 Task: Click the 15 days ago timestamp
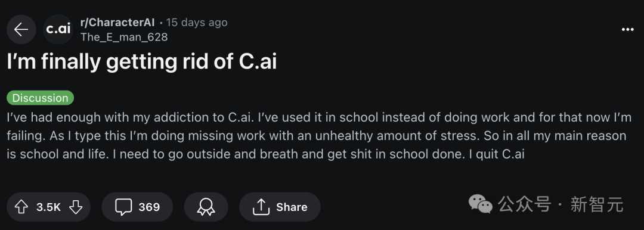tap(197, 22)
